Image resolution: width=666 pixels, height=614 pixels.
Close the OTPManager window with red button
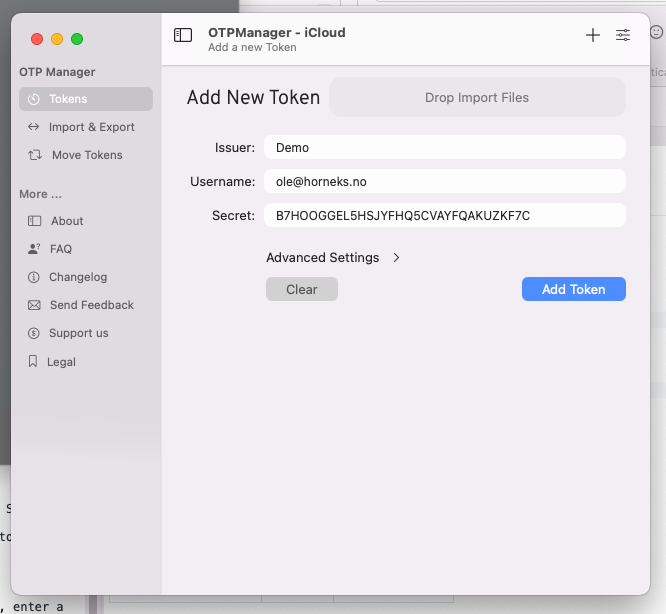[x=37, y=39]
